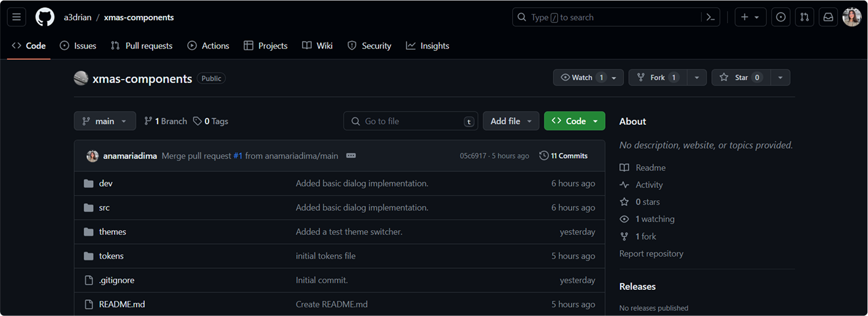Open the a3drian owner link
868x316 pixels.
78,17
